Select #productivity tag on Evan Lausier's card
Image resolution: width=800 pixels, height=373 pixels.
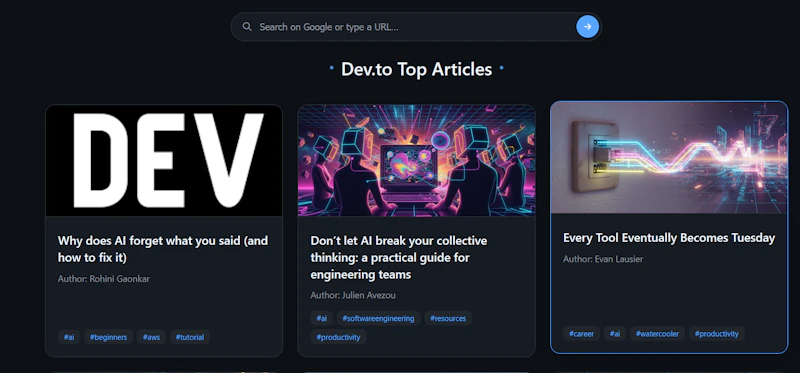[x=717, y=334]
